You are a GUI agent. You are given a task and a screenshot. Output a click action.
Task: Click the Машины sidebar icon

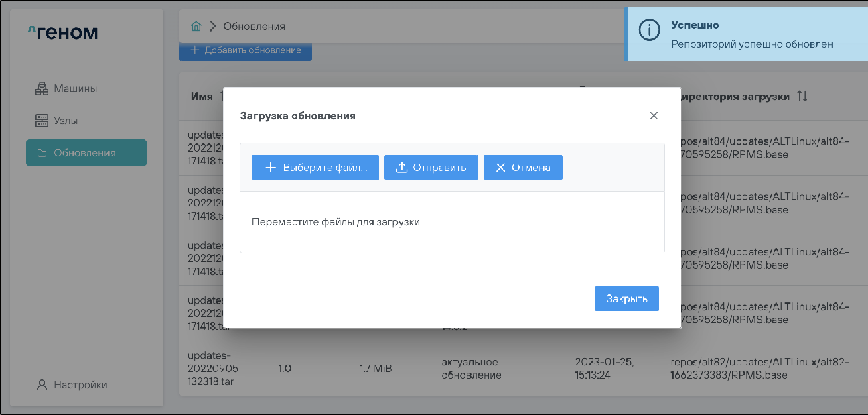[x=42, y=88]
